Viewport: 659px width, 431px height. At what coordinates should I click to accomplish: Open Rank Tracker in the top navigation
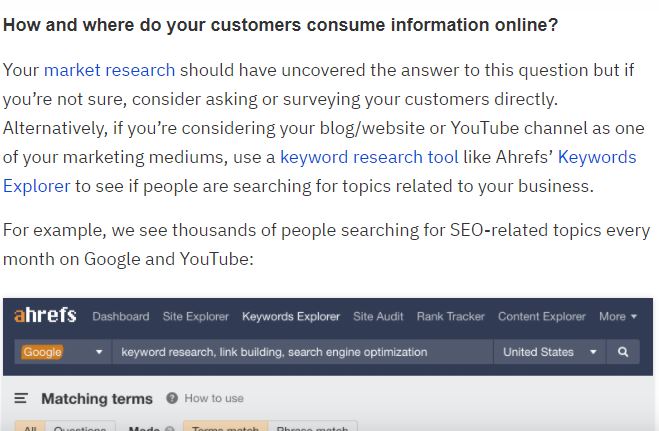coord(451,316)
